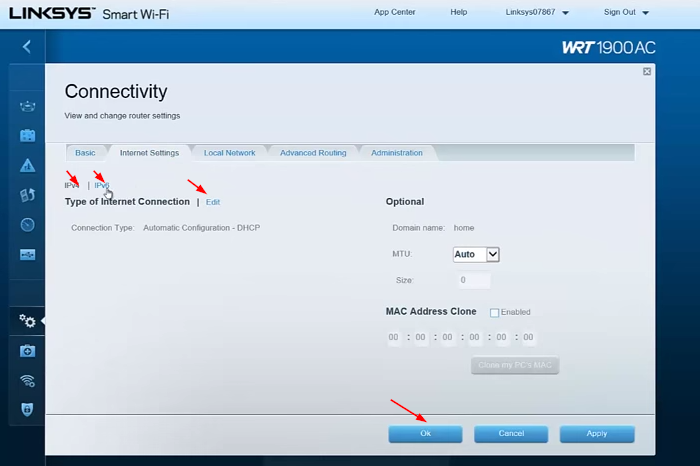Enable MAC Address Clone checkbox

[x=494, y=312]
